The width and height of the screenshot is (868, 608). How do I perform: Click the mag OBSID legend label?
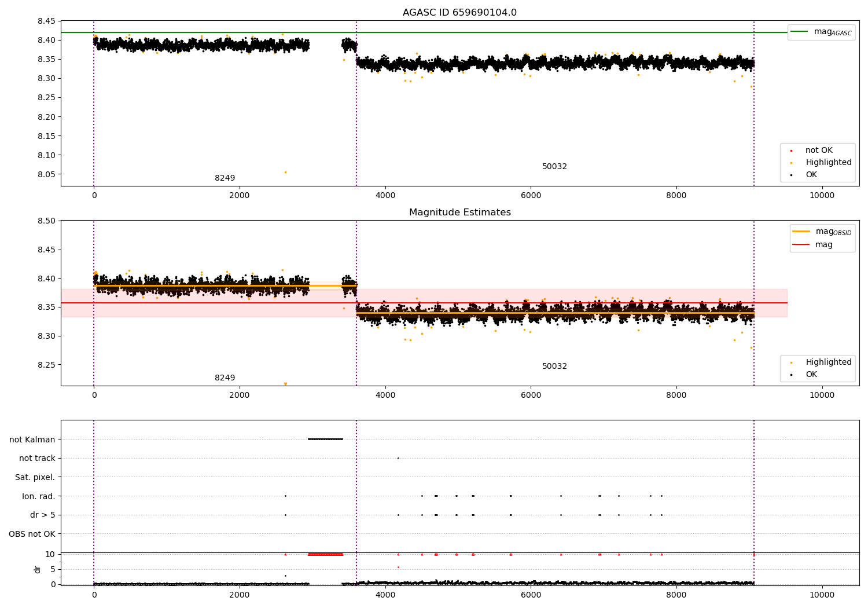(833, 232)
